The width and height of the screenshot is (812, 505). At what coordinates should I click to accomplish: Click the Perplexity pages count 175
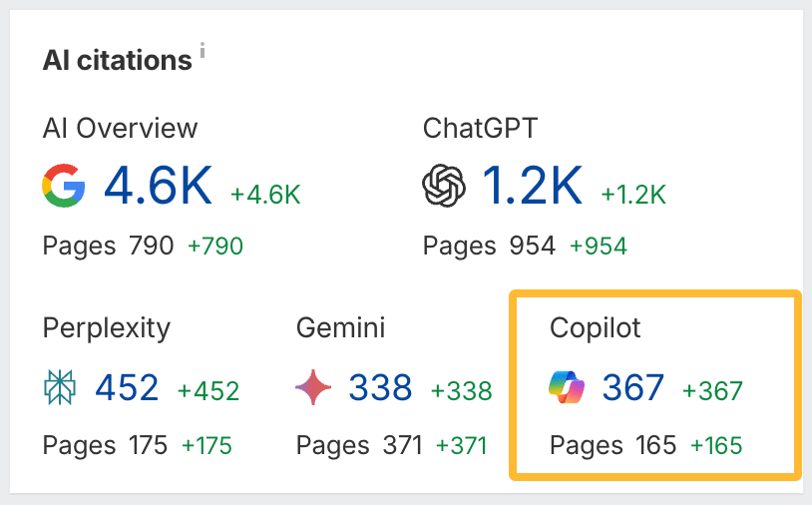(148, 444)
